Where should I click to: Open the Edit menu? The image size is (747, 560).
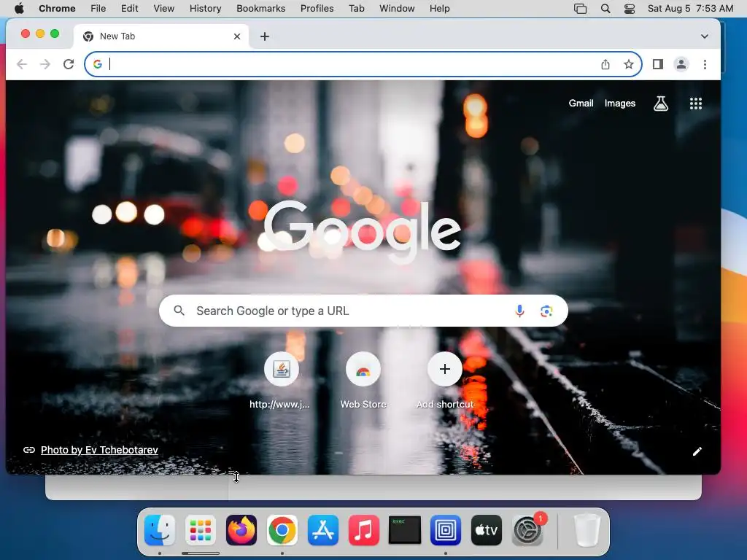click(130, 9)
